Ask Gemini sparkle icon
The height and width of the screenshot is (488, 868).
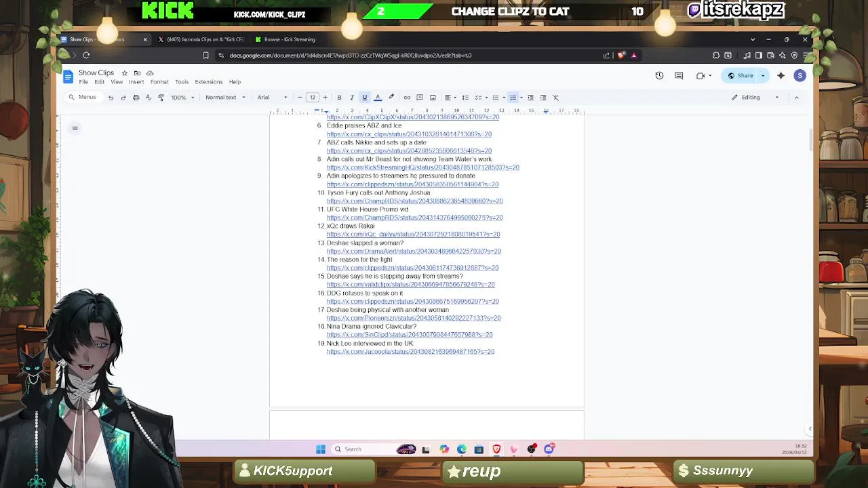pyautogui.click(x=781, y=76)
